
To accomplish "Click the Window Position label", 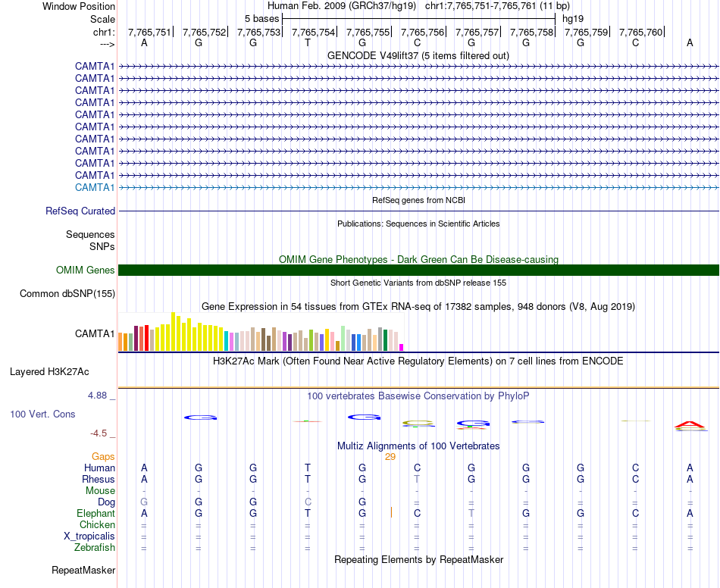I will (79, 6).
